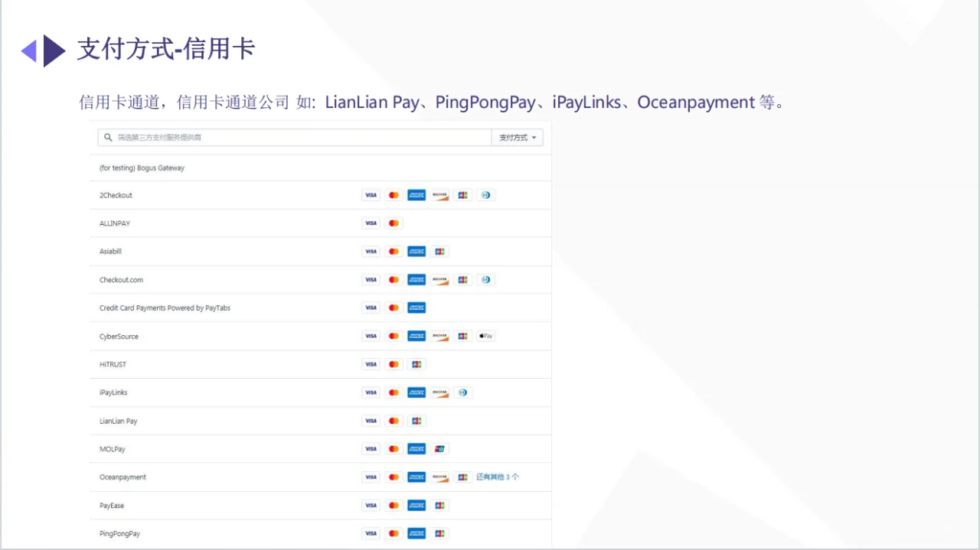
Task: Click the Discover icon in the 2Checkout row
Action: [439, 195]
